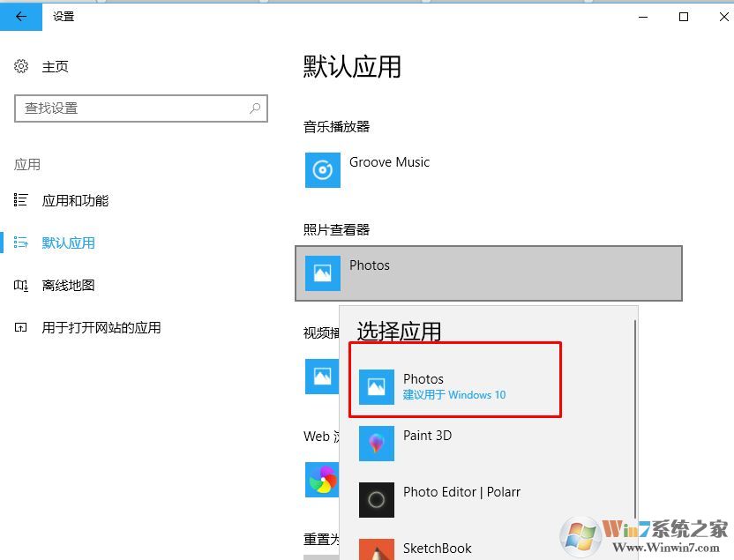Click the Photos app icon in the popup

point(377,385)
